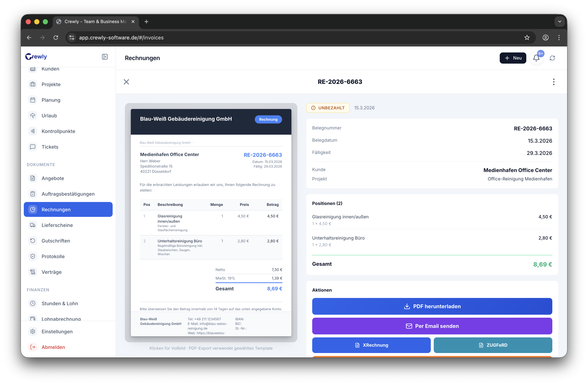This screenshot has height=385, width=588.
Task: Select the Lieferscheine document icon
Action: tap(33, 225)
